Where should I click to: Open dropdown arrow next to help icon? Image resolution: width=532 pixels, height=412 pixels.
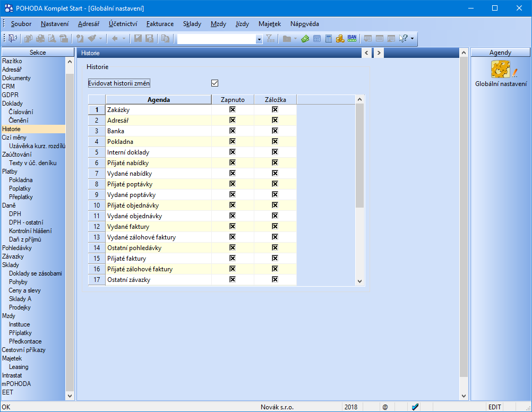pyautogui.click(x=412, y=39)
